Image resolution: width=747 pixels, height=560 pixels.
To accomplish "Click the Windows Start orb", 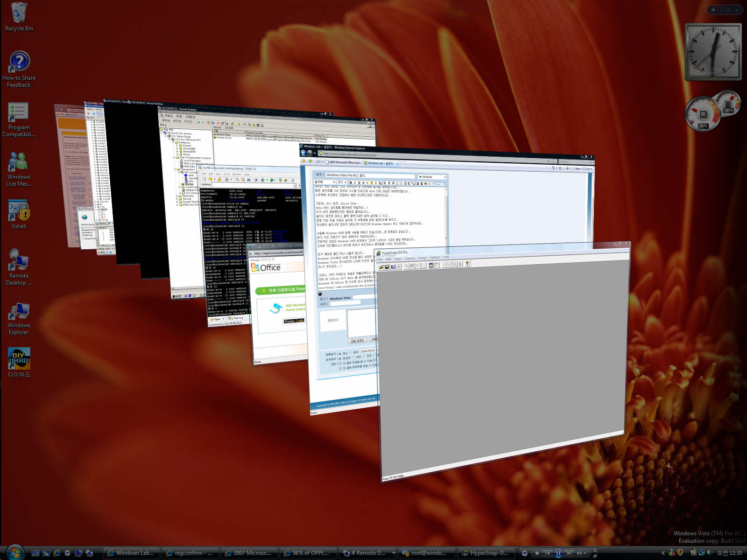I will coord(14,553).
